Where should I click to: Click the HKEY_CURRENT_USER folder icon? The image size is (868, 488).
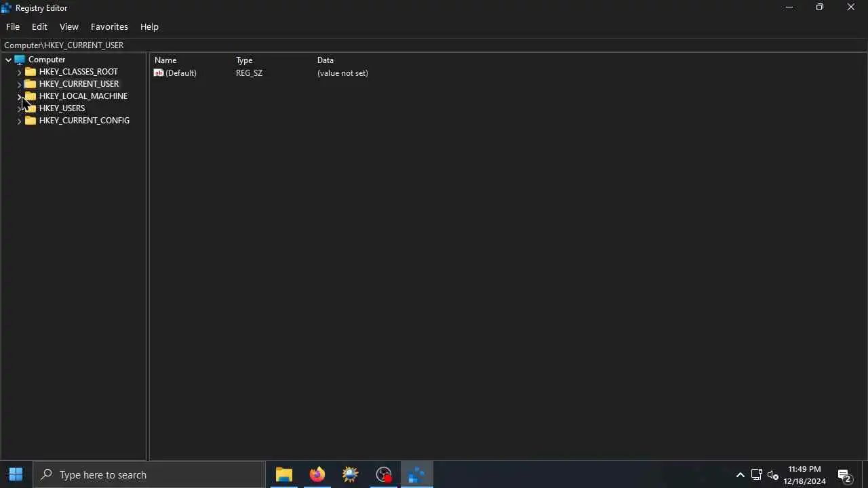pos(31,84)
